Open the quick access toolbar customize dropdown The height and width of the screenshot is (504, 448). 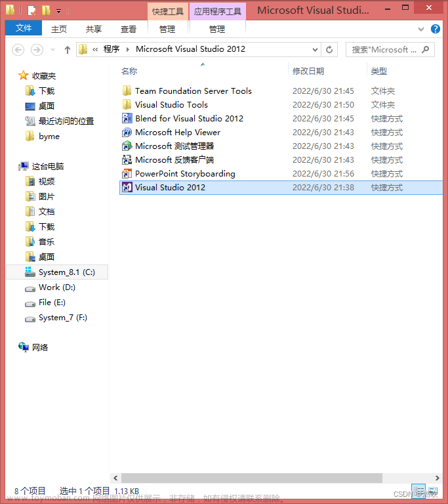pos(58,11)
